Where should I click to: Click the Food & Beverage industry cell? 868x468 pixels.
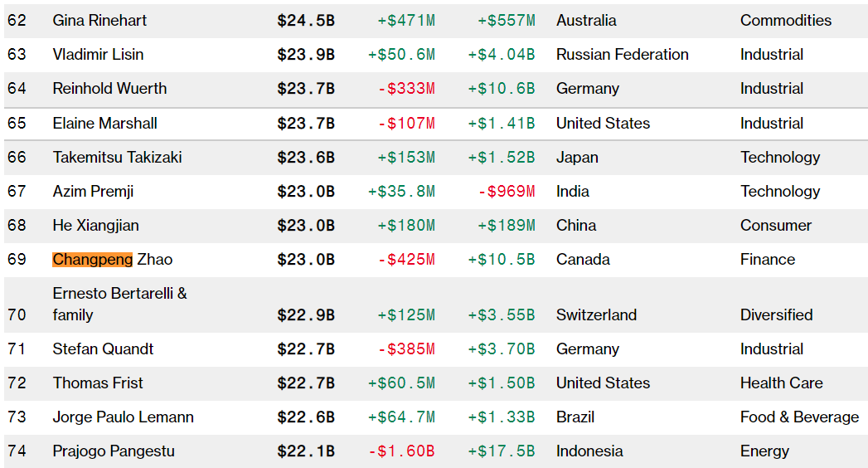799,417
